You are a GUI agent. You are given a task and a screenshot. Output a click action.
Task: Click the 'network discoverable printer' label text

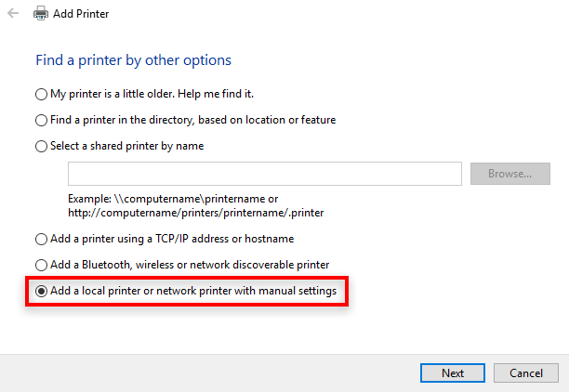[x=259, y=265]
